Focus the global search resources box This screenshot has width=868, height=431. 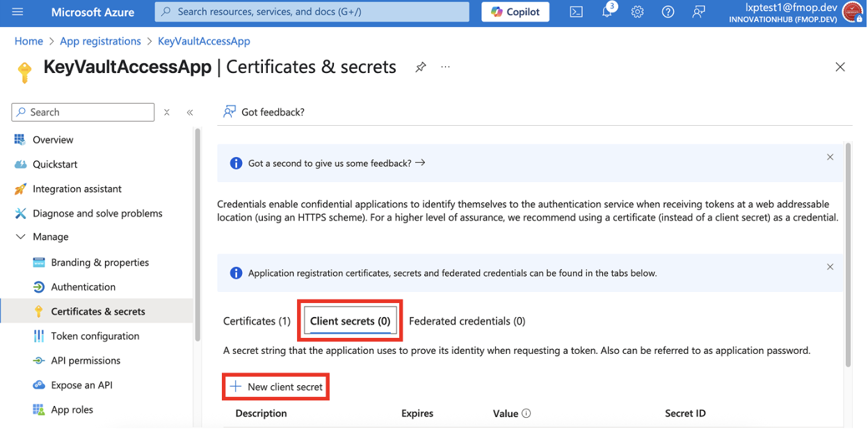pyautogui.click(x=312, y=12)
